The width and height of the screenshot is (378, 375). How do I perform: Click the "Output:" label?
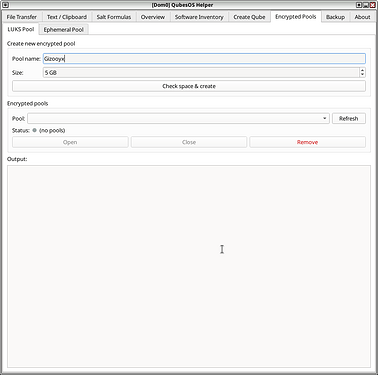pos(17,159)
